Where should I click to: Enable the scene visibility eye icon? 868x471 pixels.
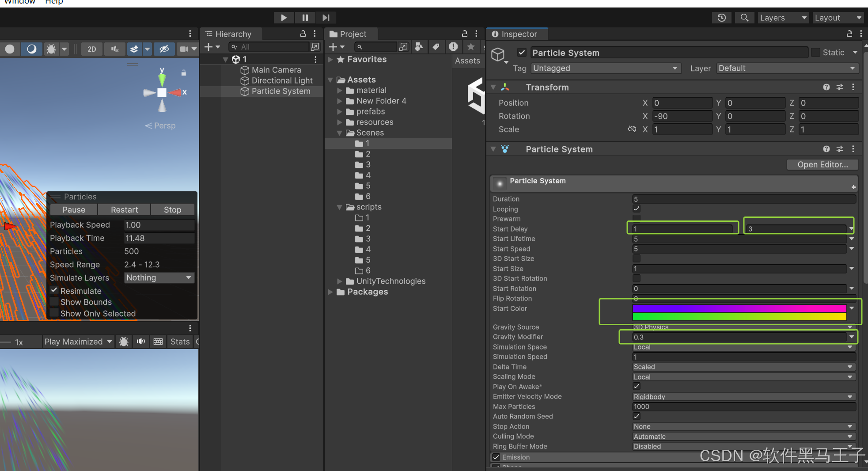pos(164,49)
